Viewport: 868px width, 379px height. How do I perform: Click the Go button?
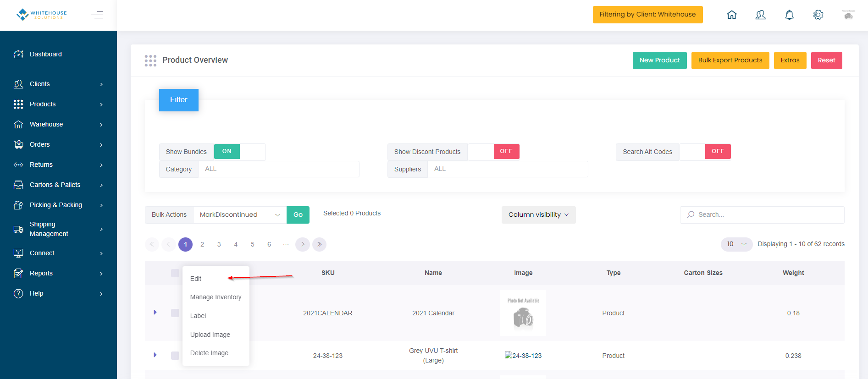(x=298, y=215)
